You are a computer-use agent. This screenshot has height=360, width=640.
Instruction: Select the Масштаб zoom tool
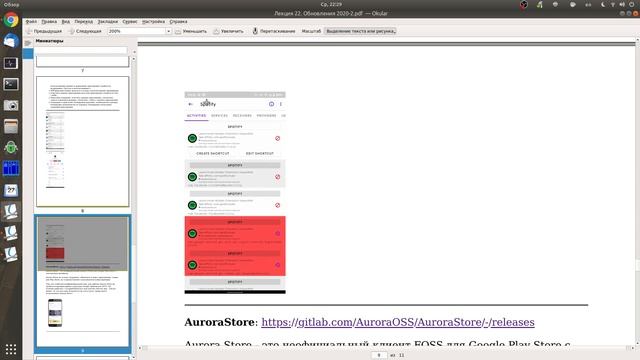pyautogui.click(x=311, y=31)
